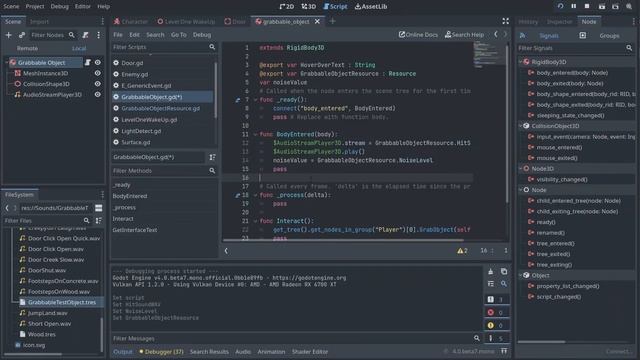Screen dimensions: 640x360
Task: Toggle distraction-free mode in the script editor
Action: 506,21
